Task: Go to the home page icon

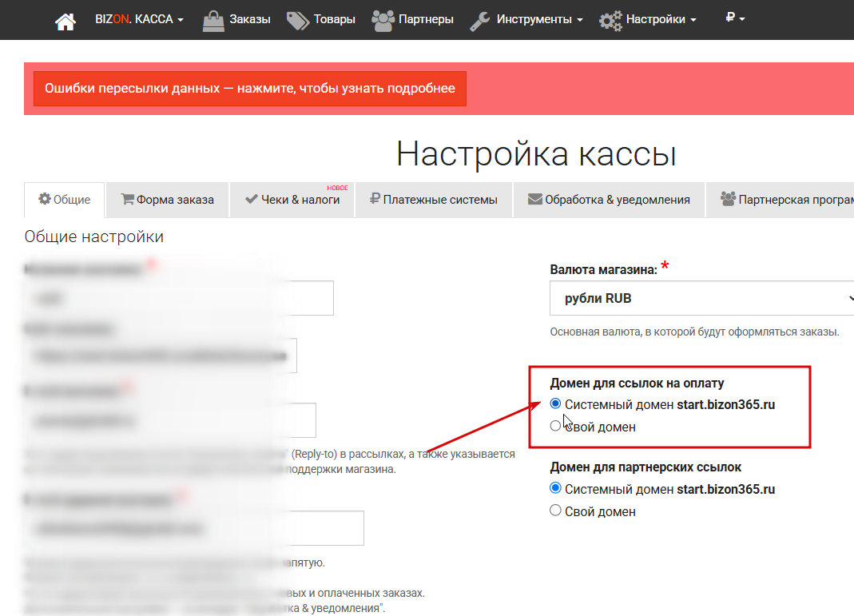Action: (x=66, y=21)
